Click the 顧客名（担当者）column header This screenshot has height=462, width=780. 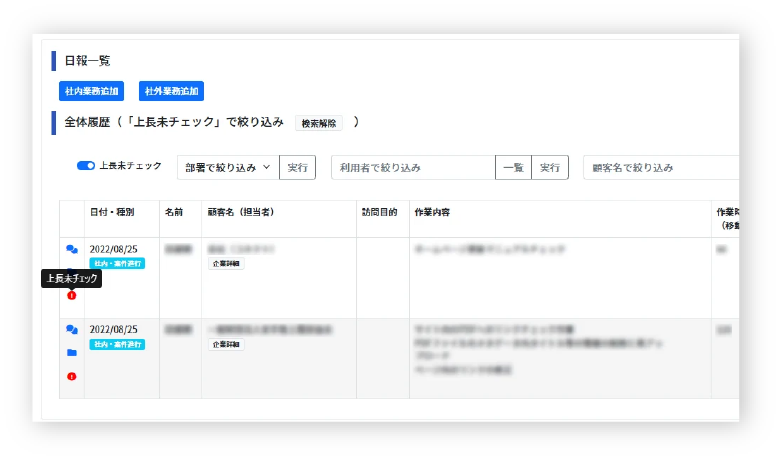tap(241, 213)
